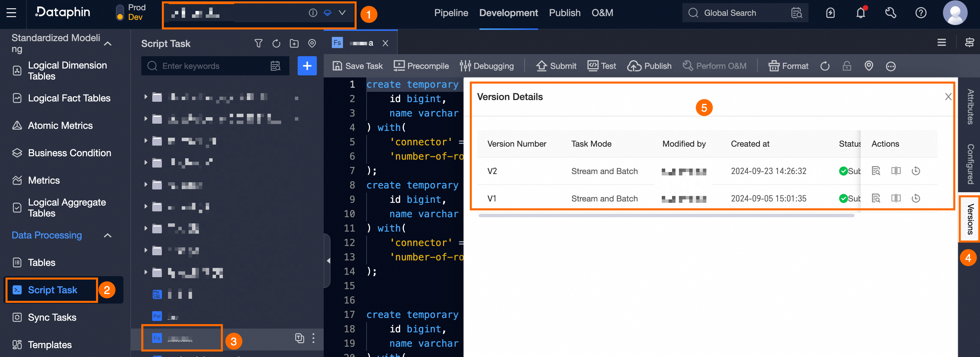Click the filter icon in Script Task panel

click(258, 44)
